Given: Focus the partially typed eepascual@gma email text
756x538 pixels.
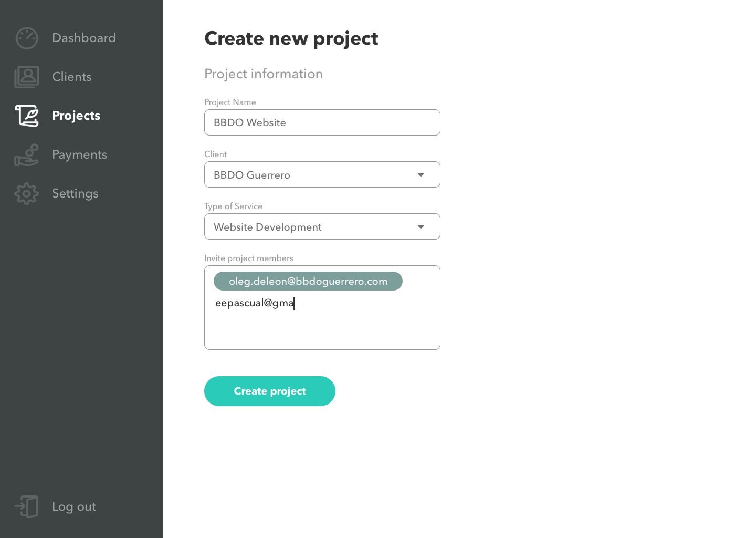Looking at the screenshot, I should tap(255, 303).
